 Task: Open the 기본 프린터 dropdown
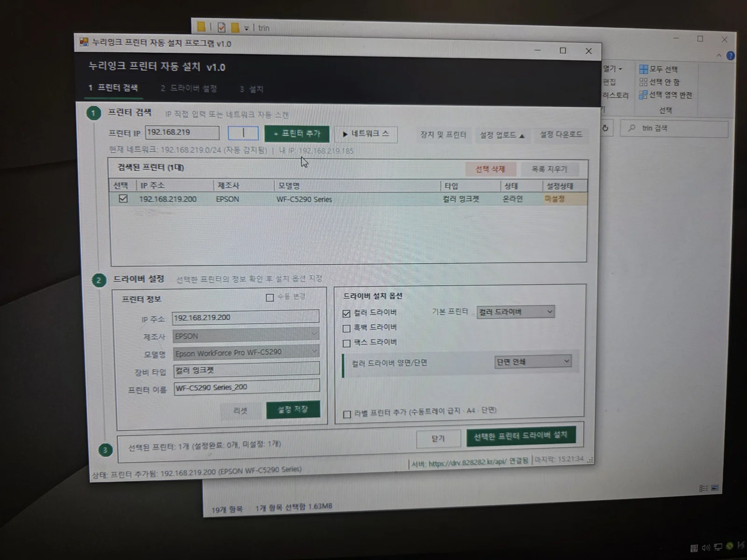tap(515, 312)
